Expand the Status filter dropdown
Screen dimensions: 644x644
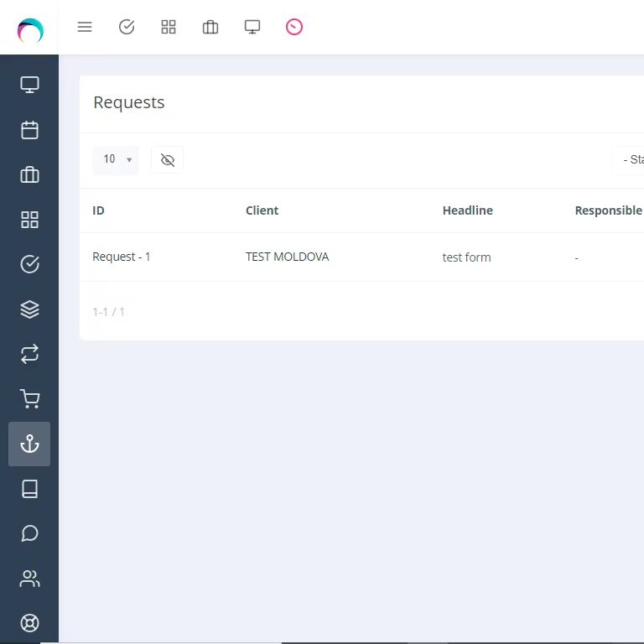pos(629,160)
